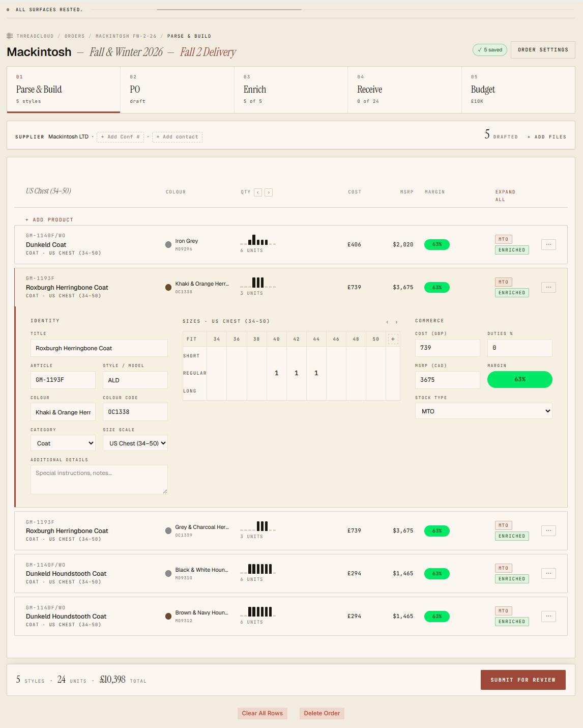Click the Article GM-1193F input field

63,380
